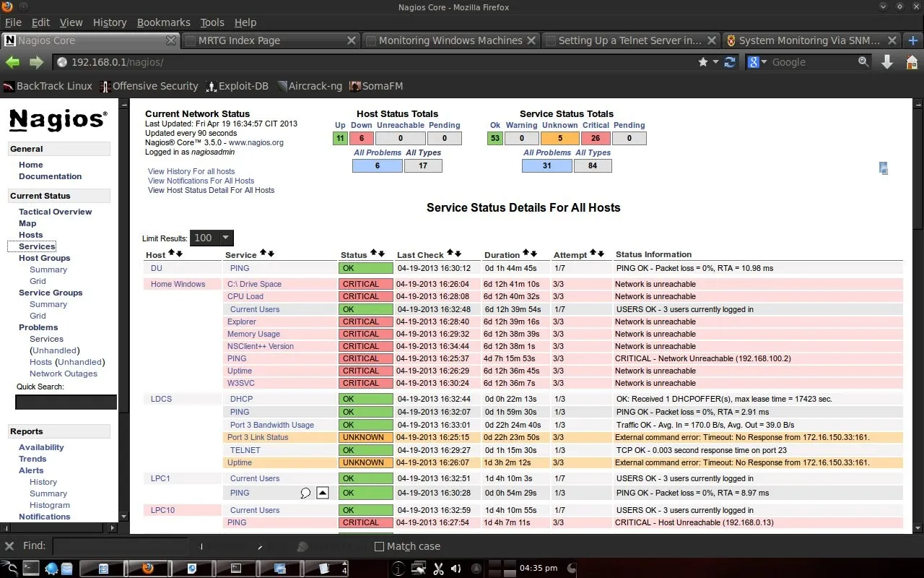Image resolution: width=924 pixels, height=578 pixels.
Task: Sort Host column ascending arrow
Action: click(172, 254)
